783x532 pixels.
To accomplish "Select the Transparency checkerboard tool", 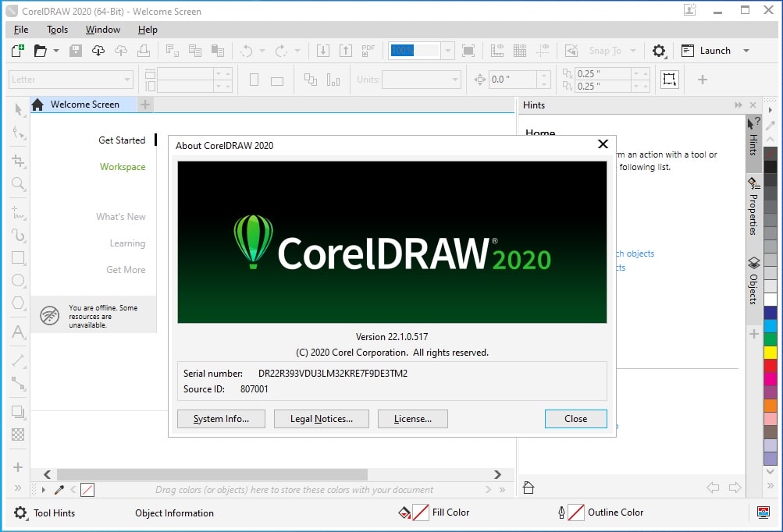I will (18, 434).
